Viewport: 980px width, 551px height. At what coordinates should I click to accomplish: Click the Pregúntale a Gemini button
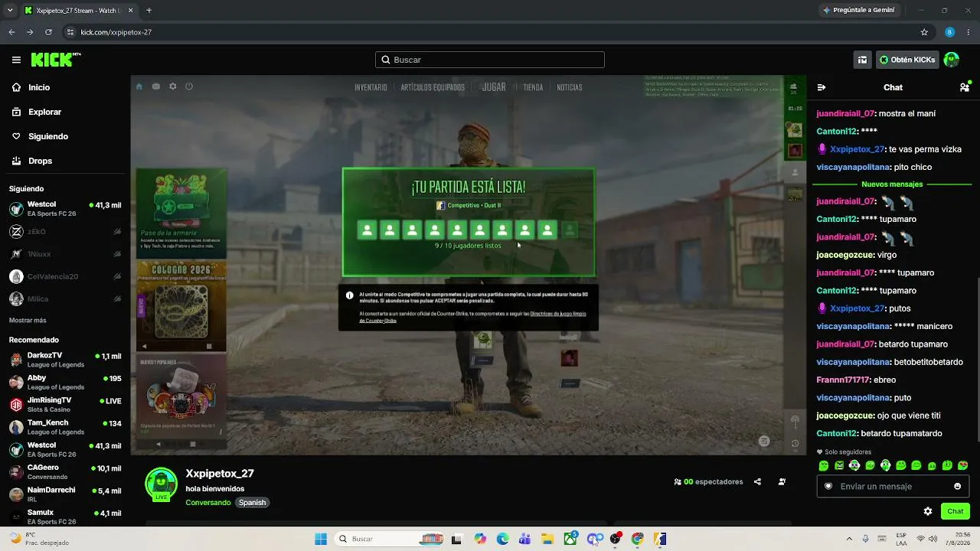pyautogui.click(x=859, y=11)
